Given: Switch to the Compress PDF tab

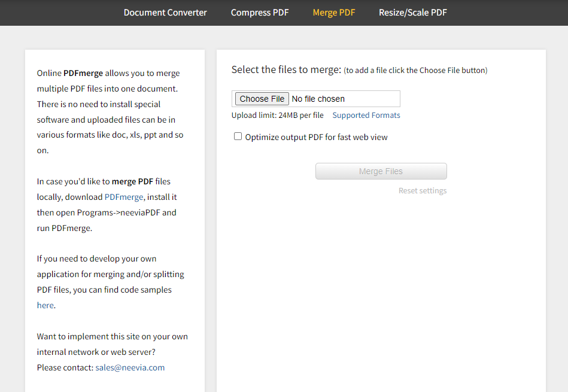Looking at the screenshot, I should pos(260,13).
